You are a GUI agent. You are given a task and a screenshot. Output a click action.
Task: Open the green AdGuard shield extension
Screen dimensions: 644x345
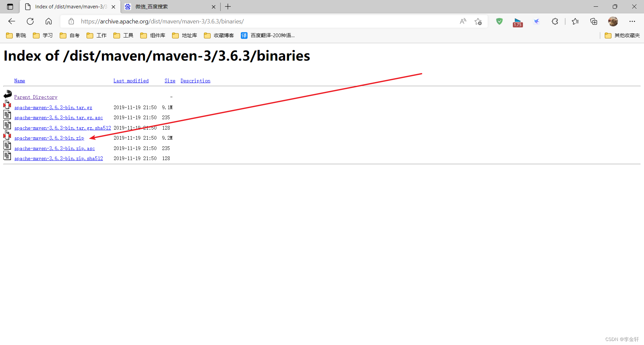[x=499, y=21]
